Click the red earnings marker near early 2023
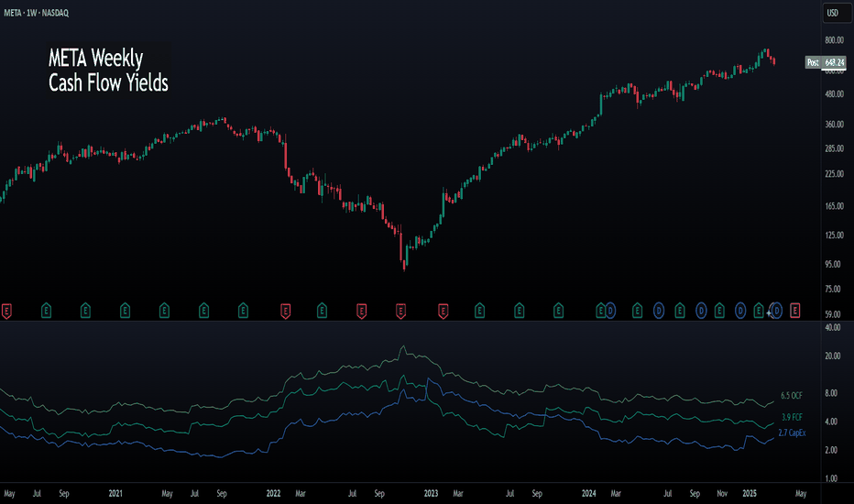Viewport: 854px width, 504px height. pos(443,312)
